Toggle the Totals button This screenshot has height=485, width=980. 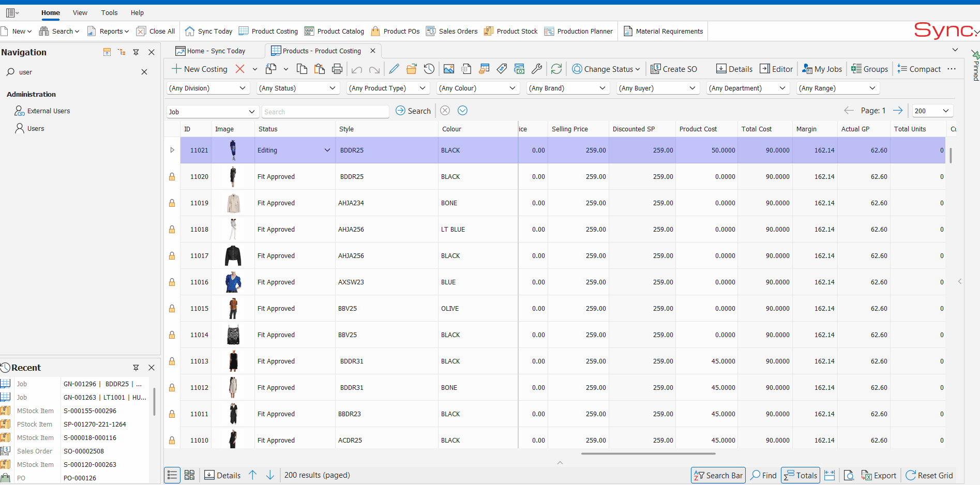(801, 475)
